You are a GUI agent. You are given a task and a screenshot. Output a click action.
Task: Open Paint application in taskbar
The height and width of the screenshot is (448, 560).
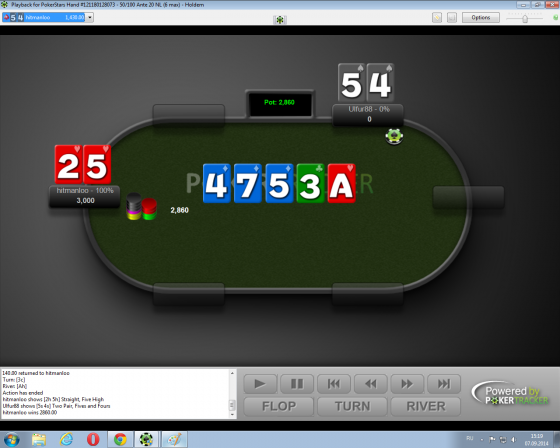175,439
